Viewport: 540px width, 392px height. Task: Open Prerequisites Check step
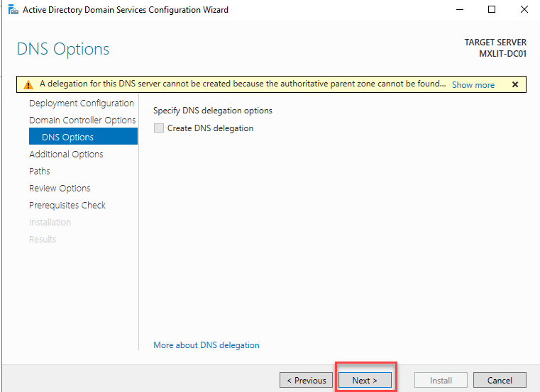pyautogui.click(x=67, y=206)
